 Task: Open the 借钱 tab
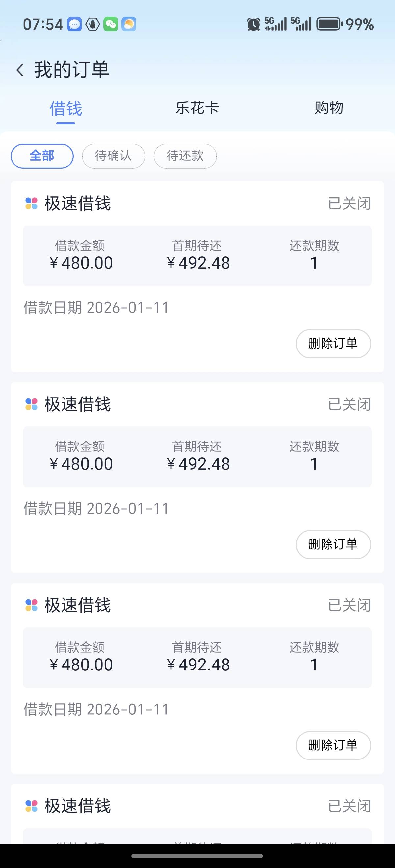tap(66, 109)
